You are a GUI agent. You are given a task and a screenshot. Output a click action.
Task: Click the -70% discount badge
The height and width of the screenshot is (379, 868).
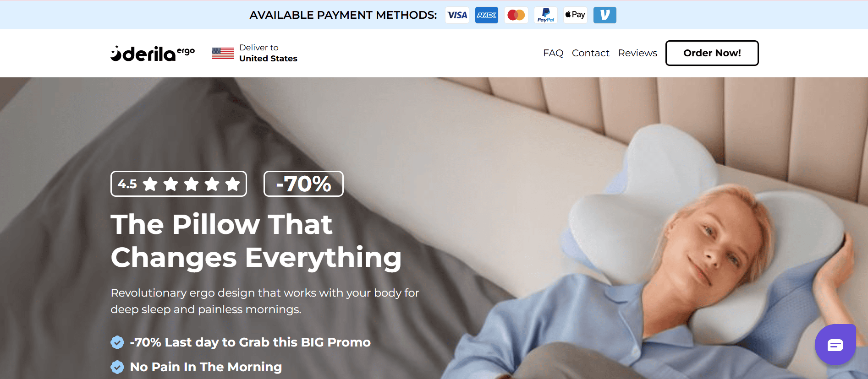(303, 184)
